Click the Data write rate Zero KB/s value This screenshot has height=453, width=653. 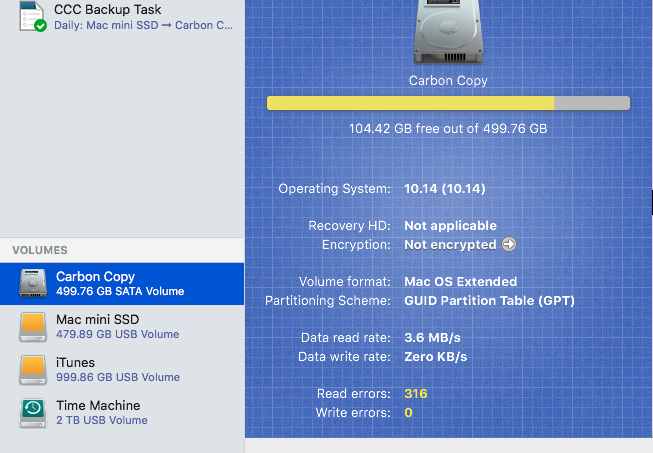point(436,357)
